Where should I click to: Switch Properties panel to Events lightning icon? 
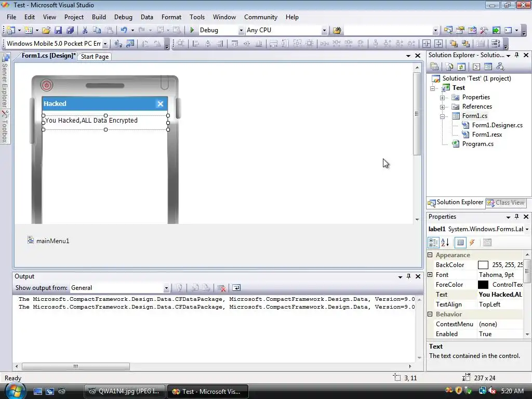472,243
